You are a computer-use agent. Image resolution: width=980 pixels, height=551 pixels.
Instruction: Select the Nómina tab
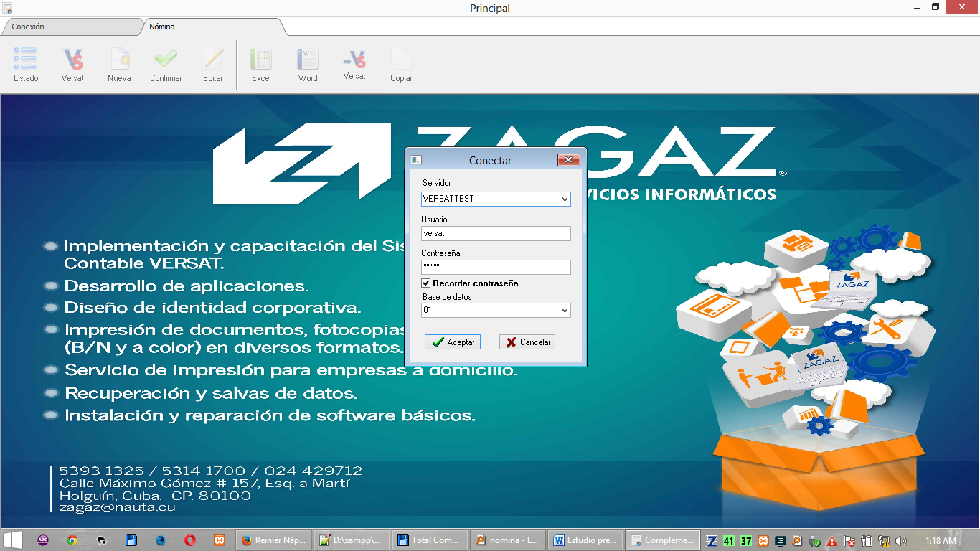click(x=162, y=27)
